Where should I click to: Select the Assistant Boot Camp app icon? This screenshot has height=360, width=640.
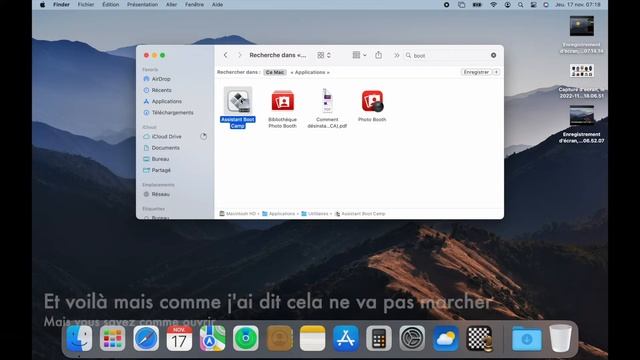[238, 101]
